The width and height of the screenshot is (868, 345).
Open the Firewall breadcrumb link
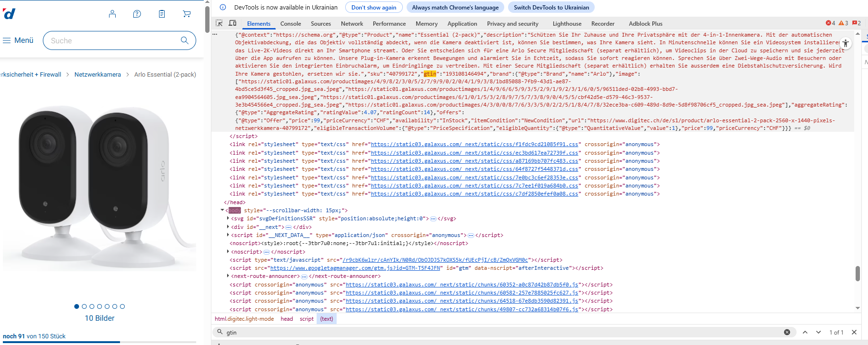point(30,74)
